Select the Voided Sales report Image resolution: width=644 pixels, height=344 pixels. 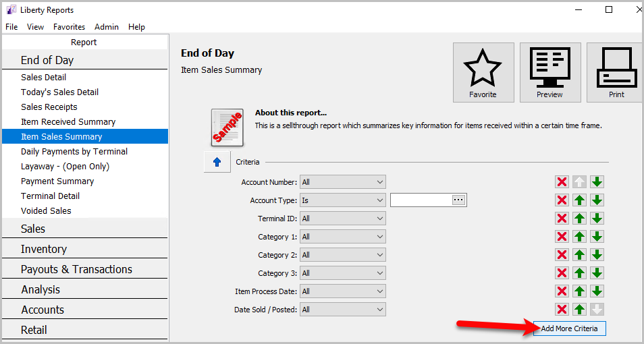[85, 210]
